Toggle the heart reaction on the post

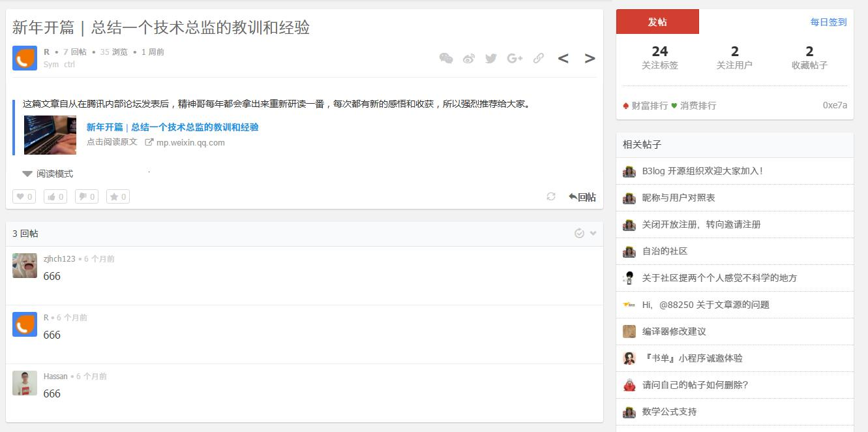pyautogui.click(x=23, y=196)
